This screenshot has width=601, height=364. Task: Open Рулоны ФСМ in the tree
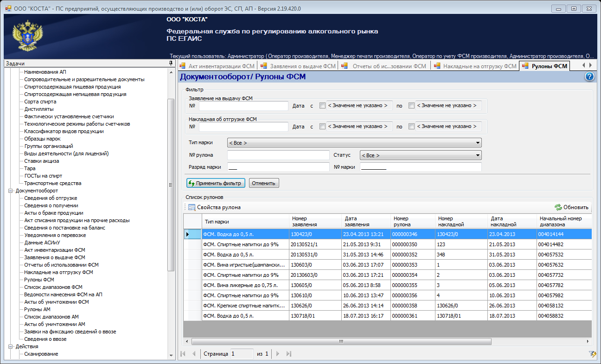tap(39, 280)
